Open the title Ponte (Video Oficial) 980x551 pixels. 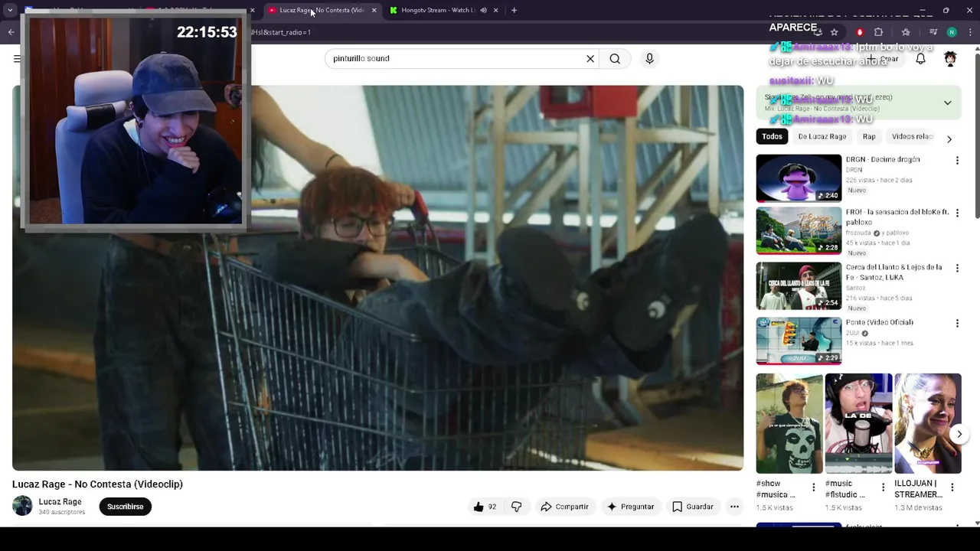point(880,322)
